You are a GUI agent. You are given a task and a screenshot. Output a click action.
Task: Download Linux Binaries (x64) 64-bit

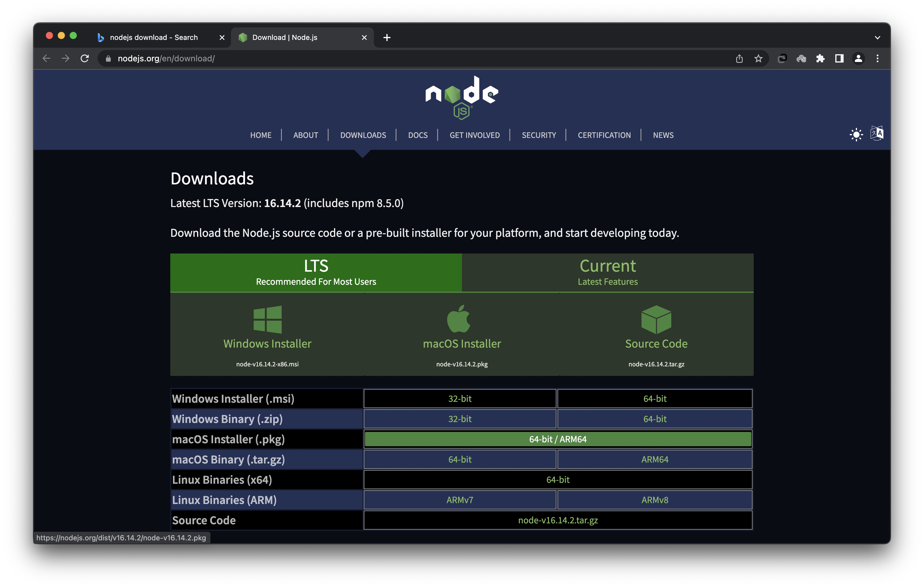pos(558,480)
